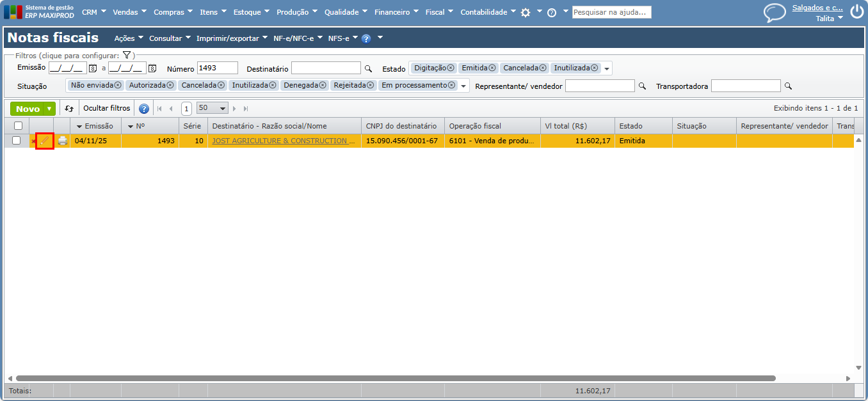Open the dropdown arrow on the Novo button

click(49, 109)
